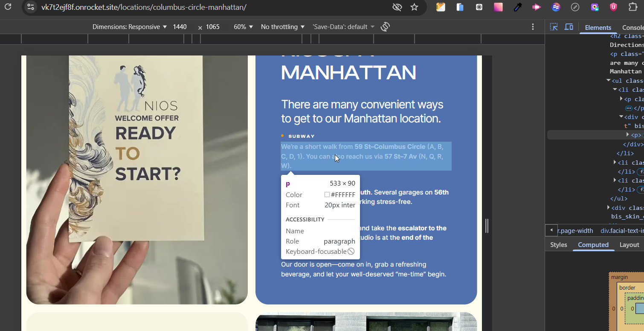The height and width of the screenshot is (331, 644).
Task: Click the white circular target extension icon
Action: [x=479, y=7]
